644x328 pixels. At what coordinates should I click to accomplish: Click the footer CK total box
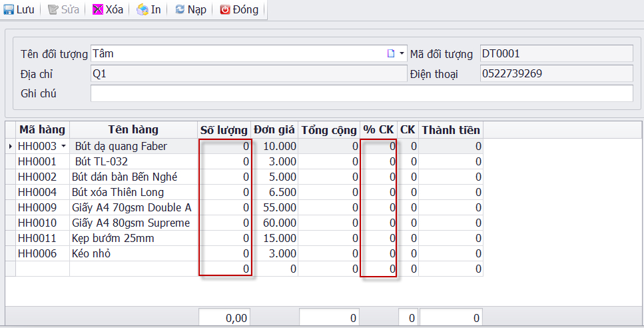[408, 318]
